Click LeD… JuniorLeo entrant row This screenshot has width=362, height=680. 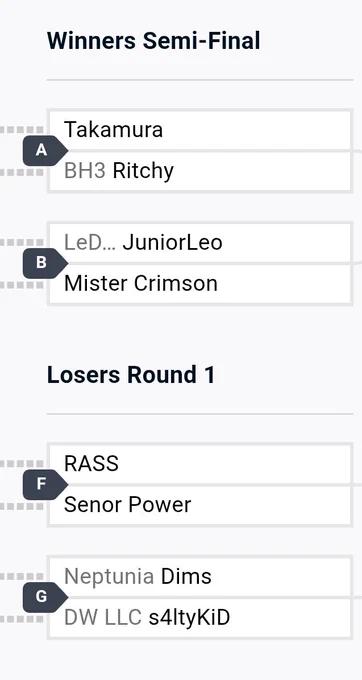pyautogui.click(x=199, y=243)
